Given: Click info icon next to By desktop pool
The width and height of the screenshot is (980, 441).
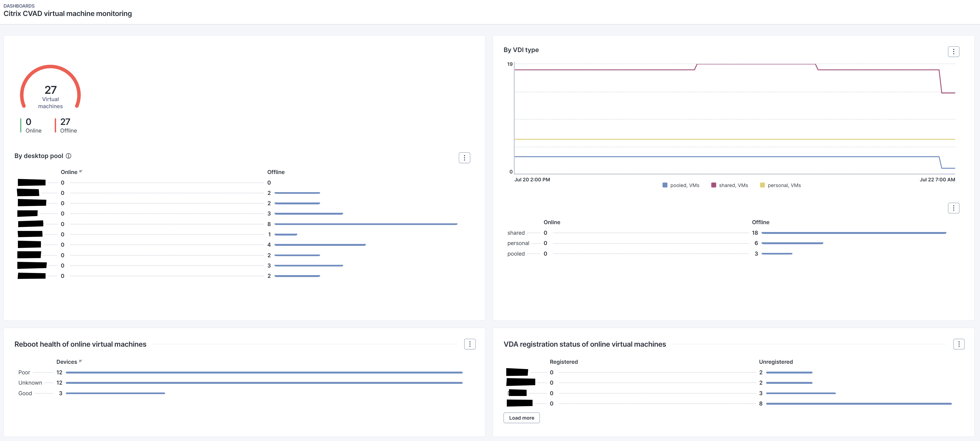Looking at the screenshot, I should [69, 156].
